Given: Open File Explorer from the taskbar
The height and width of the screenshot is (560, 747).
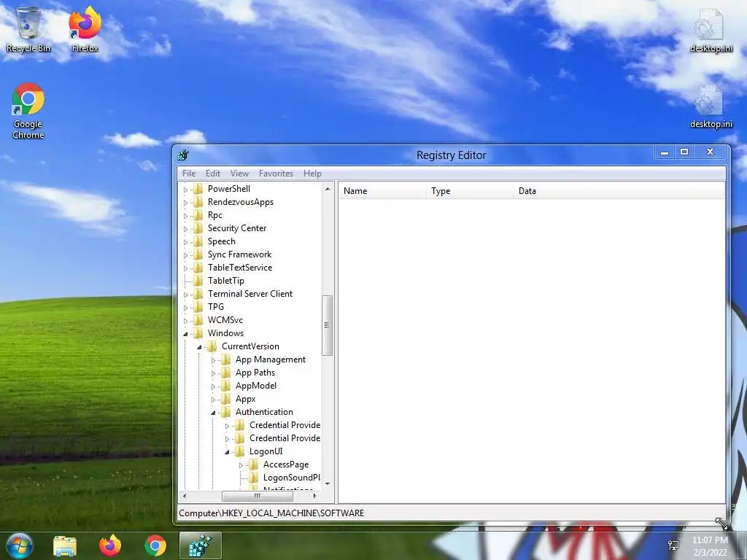Looking at the screenshot, I should tap(65, 545).
